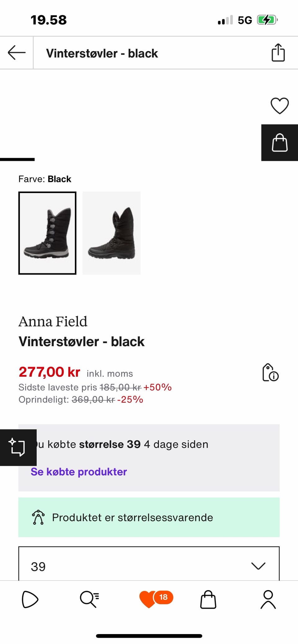
Task: Tap the back arrow
Action: pos(17,53)
